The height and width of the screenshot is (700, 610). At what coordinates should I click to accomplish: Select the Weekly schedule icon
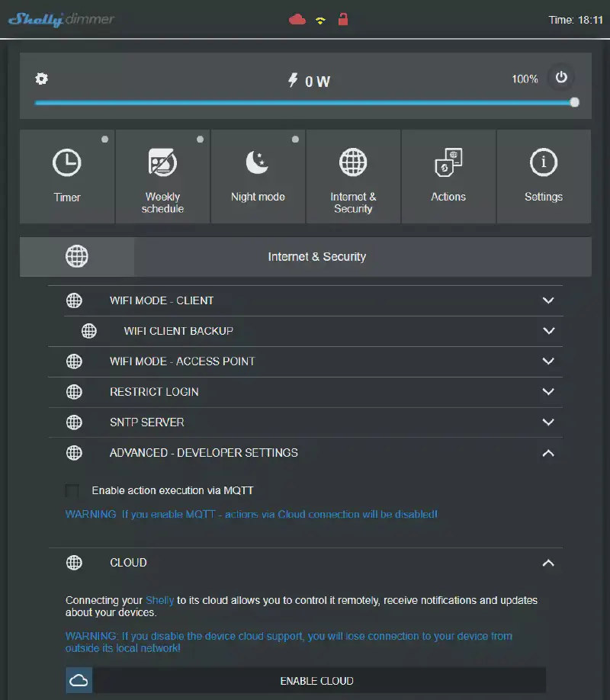coord(162,162)
